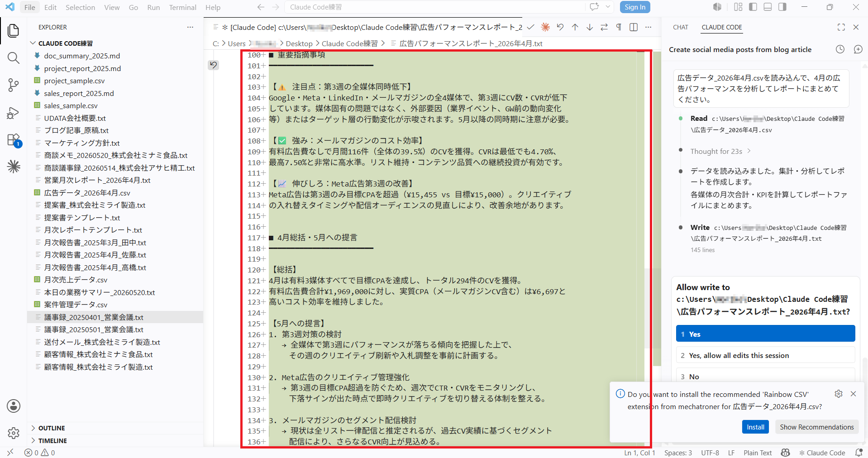Open the Selection menu
This screenshot has width=868, height=458.
pyautogui.click(x=80, y=7)
